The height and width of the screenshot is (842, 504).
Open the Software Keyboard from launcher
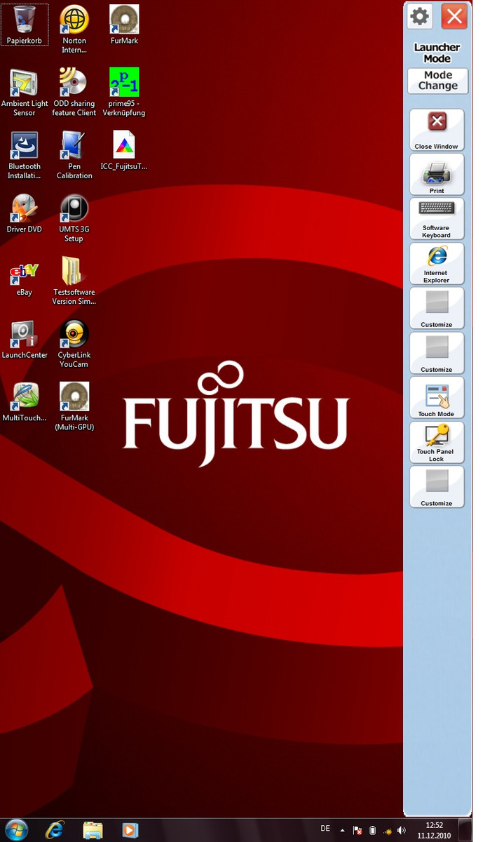click(437, 219)
